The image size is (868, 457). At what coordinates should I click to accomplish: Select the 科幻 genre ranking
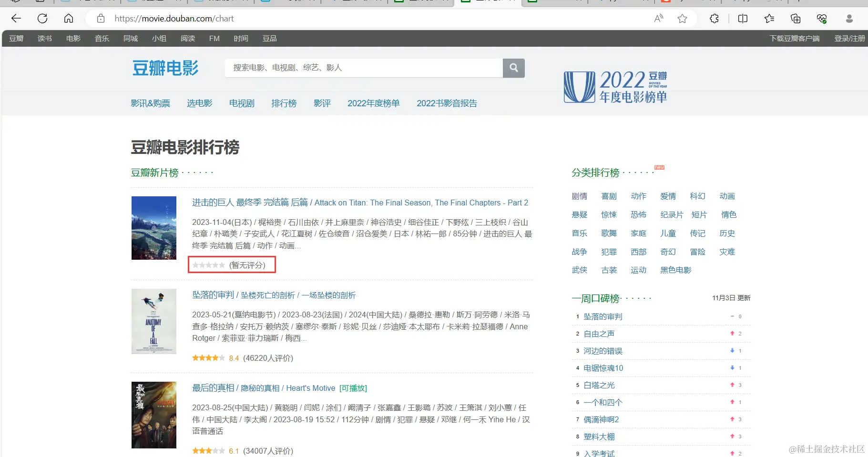[698, 196]
